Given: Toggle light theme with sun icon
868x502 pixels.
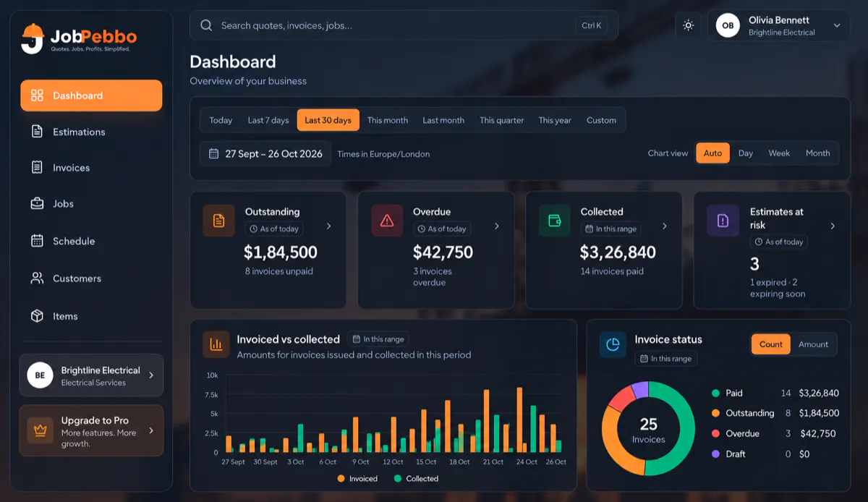Looking at the screenshot, I should coord(688,25).
